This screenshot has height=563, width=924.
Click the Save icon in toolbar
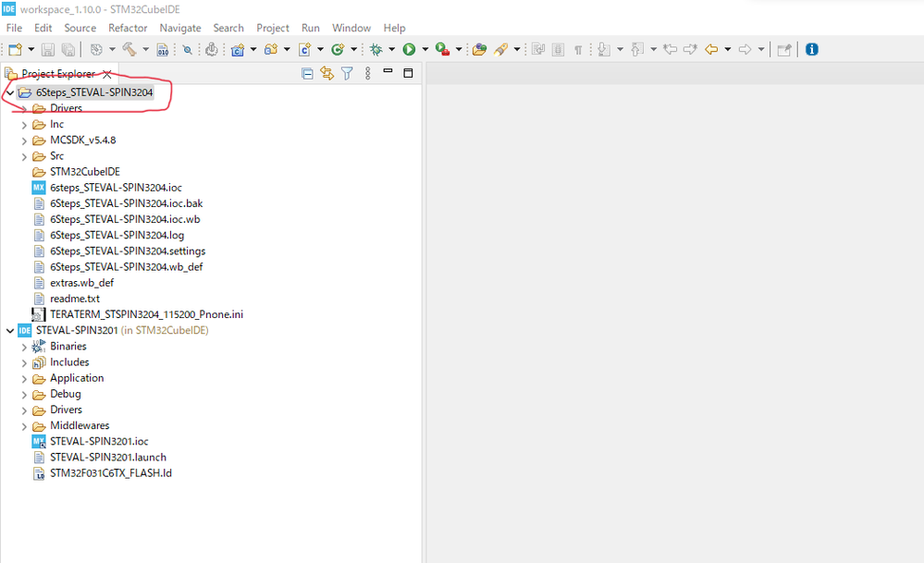point(48,50)
